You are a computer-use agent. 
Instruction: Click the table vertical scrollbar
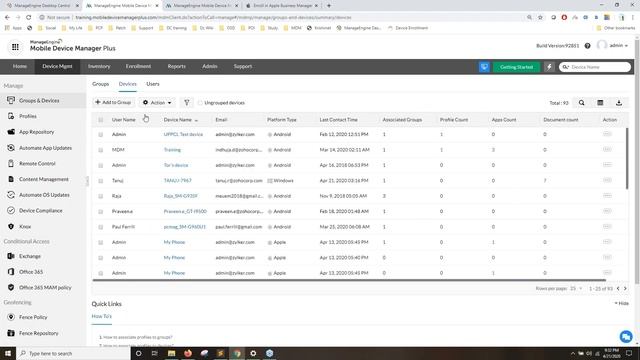point(627,158)
